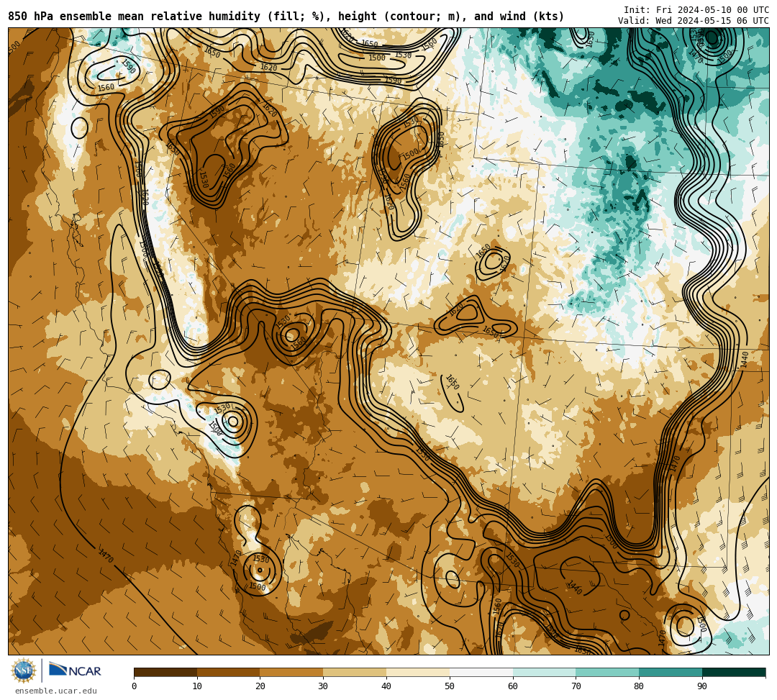Viewport: 777px width, 700px height.
Task: Click the colorbar tick label 90
Action: coord(702,686)
